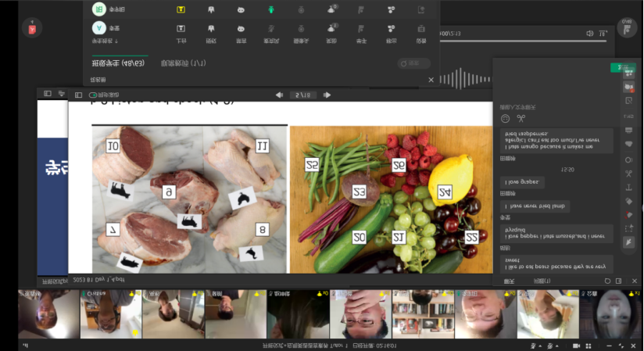Screen dimensions: 644x351
Task: Toggle the camera icon in the bottom bar
Action: pos(576,345)
